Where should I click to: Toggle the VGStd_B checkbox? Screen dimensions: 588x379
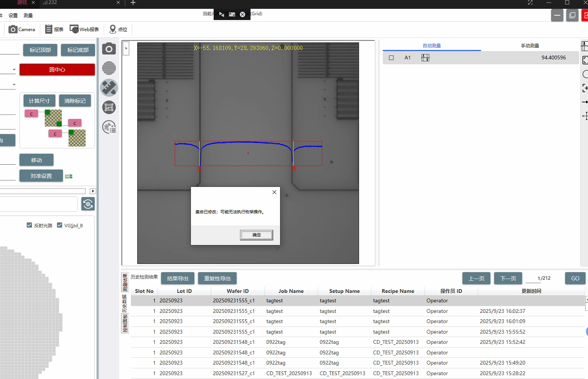point(60,225)
